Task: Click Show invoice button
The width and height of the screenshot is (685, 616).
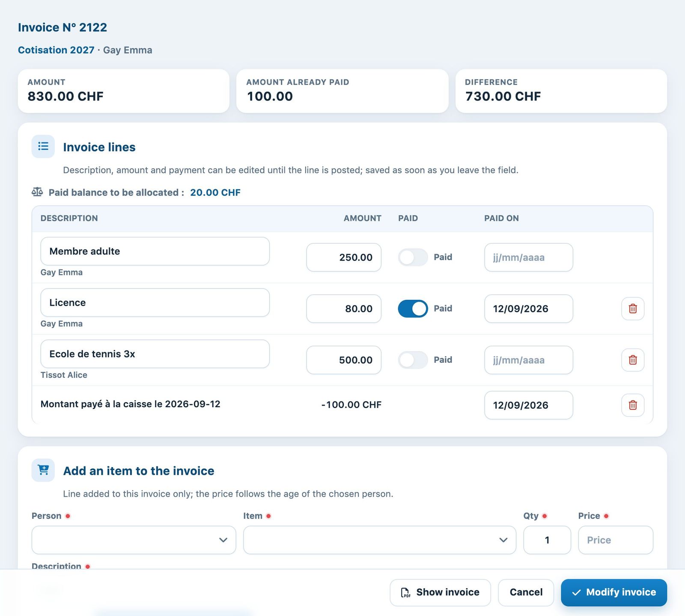Action: pyautogui.click(x=440, y=592)
